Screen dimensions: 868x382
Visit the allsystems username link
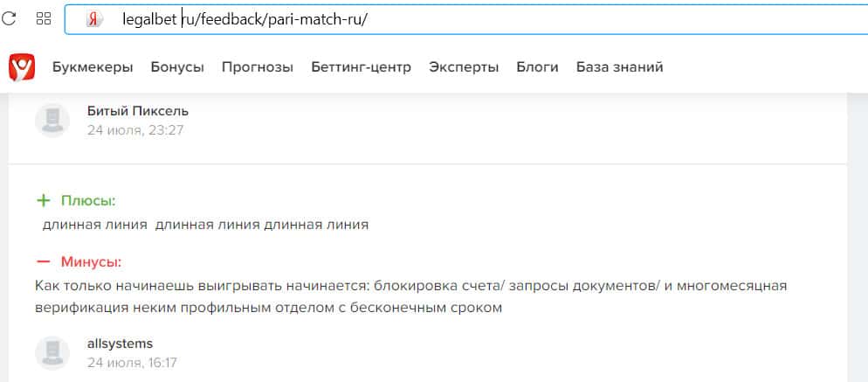(x=121, y=344)
